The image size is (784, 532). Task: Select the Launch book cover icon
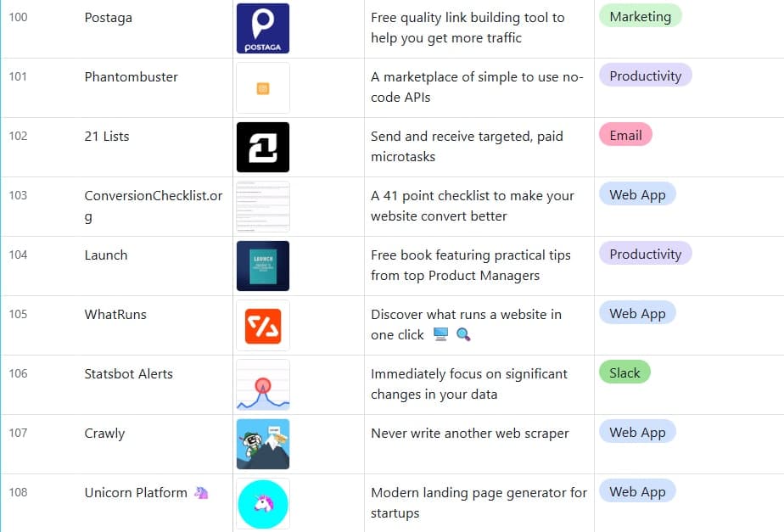[263, 265]
